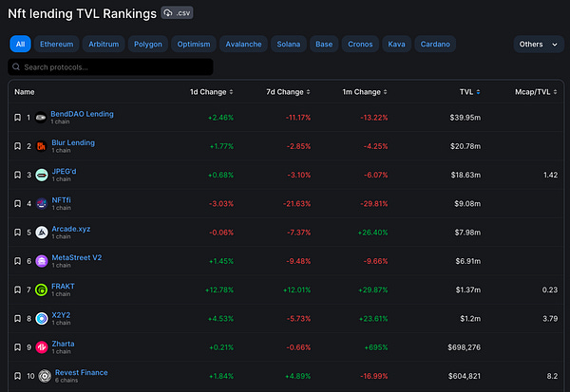Screen dimensions: 570x392
Task: Bookmark NFTfi protocol
Action: [17, 203]
